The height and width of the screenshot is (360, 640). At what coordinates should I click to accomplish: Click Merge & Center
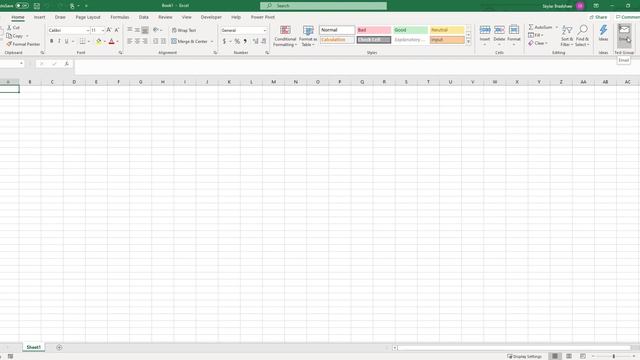tap(189, 41)
